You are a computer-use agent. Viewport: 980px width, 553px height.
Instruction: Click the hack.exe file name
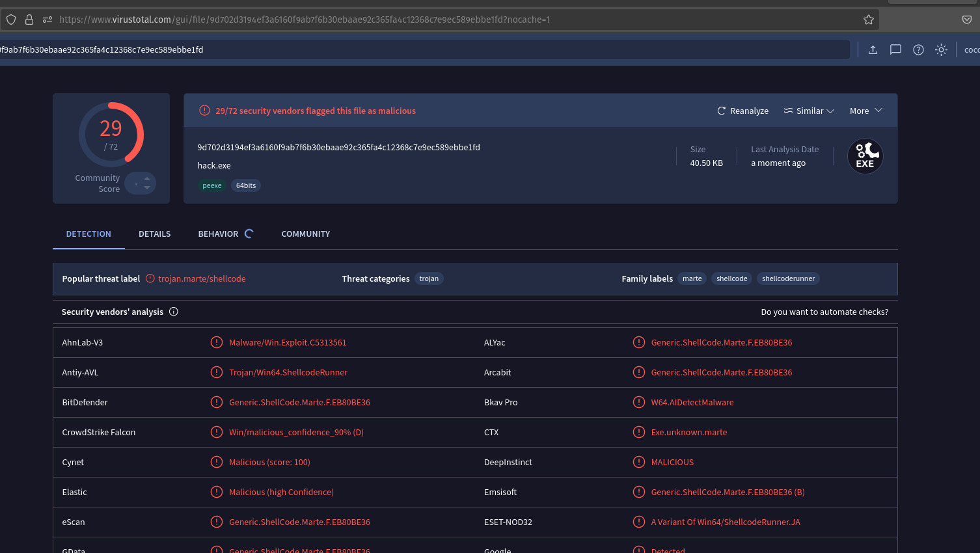click(214, 165)
